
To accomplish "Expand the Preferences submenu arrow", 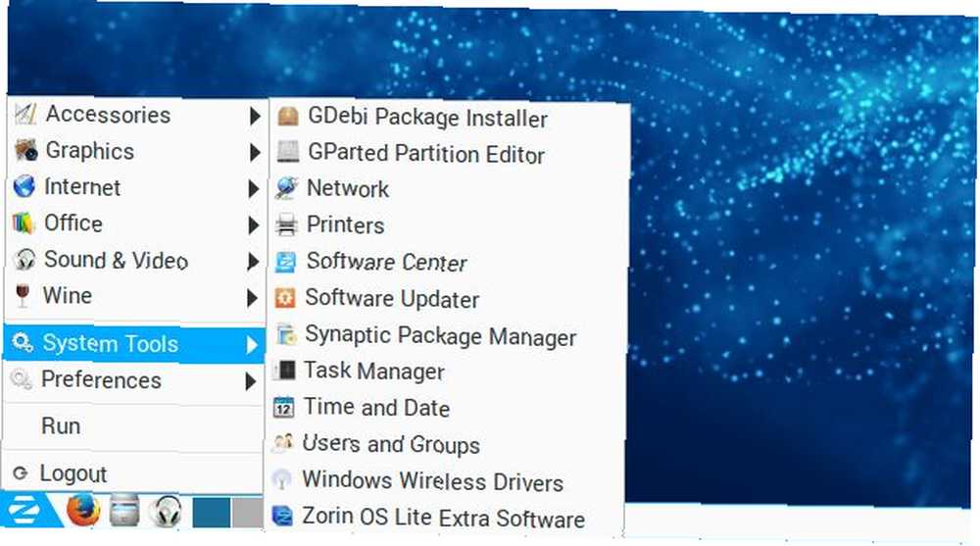I will tap(251, 381).
